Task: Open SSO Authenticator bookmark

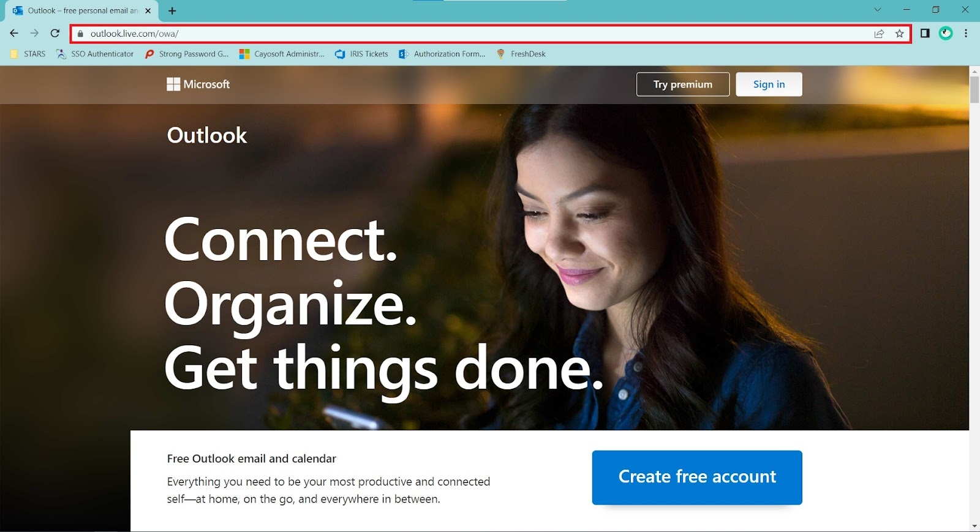Action: 95,54
